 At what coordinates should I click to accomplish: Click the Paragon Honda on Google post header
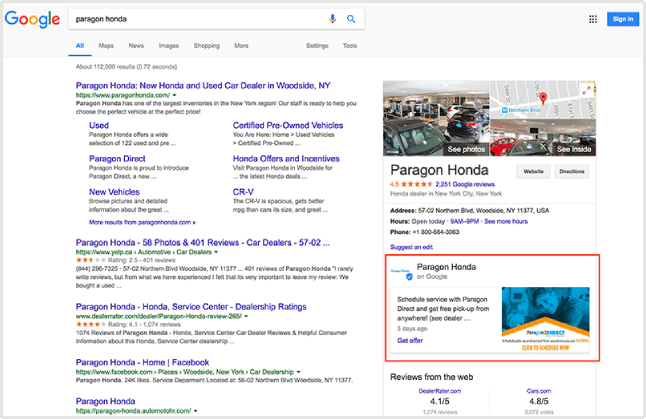(446, 271)
